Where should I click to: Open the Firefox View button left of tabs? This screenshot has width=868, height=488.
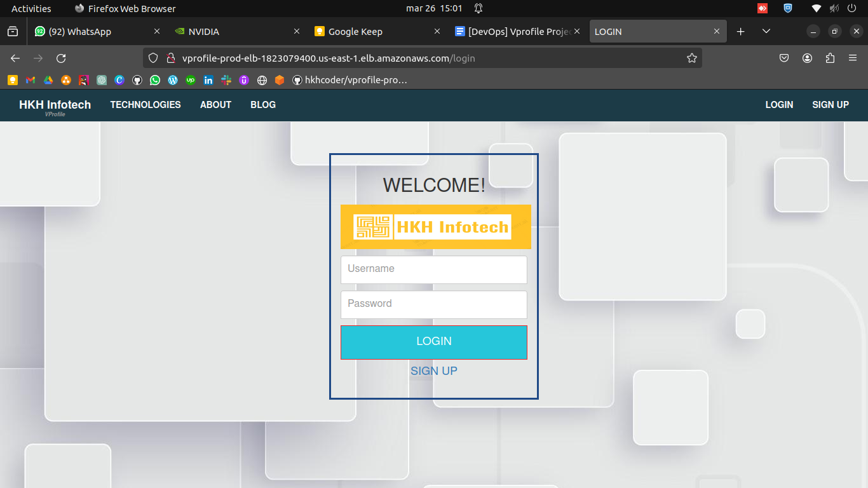13,31
